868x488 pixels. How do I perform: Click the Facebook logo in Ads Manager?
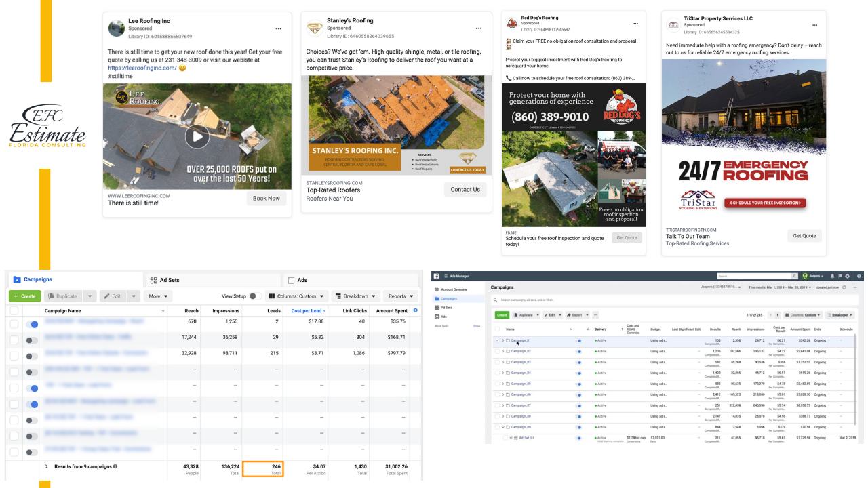(x=437, y=276)
